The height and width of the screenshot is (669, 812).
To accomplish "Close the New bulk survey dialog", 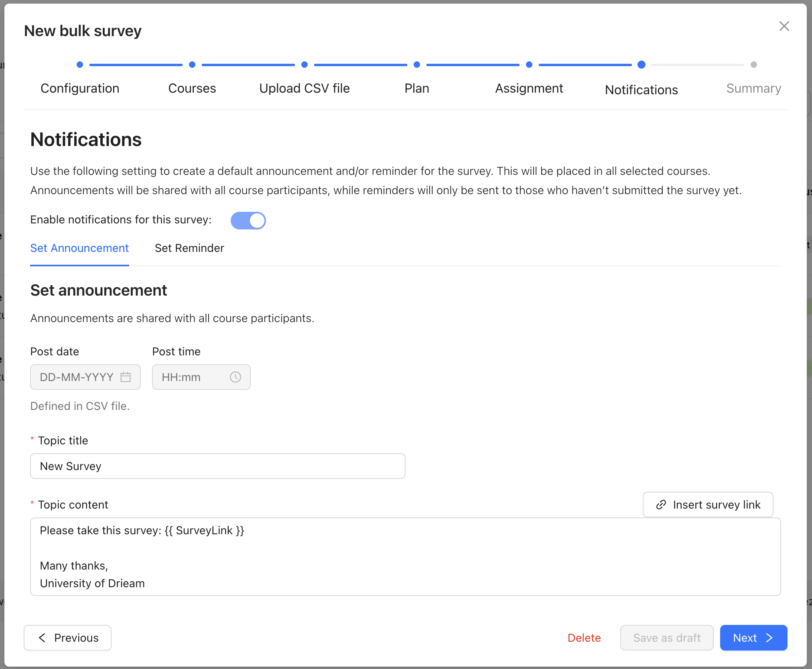I will click(784, 26).
